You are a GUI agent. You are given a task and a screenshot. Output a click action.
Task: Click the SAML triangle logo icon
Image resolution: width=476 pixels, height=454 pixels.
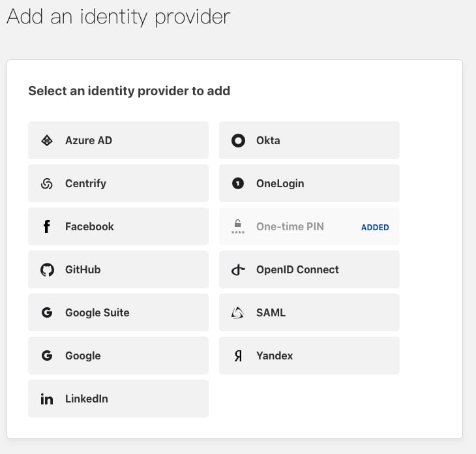(237, 313)
